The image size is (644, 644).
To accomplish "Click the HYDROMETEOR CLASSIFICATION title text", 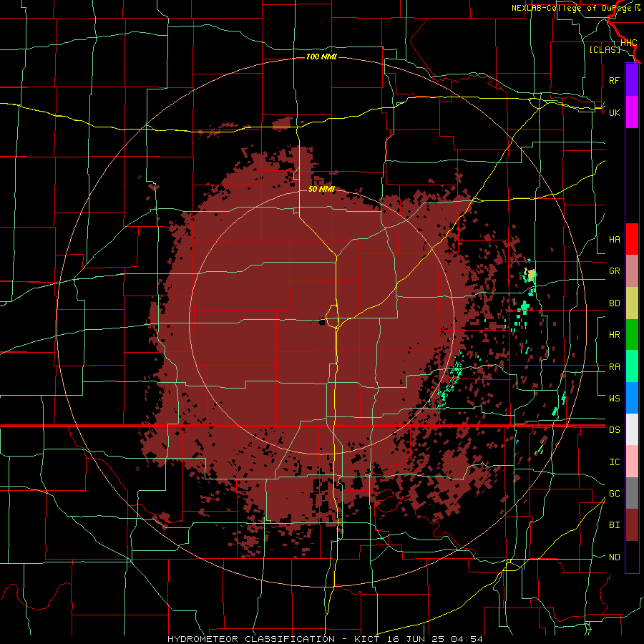I will (x=251, y=639).
